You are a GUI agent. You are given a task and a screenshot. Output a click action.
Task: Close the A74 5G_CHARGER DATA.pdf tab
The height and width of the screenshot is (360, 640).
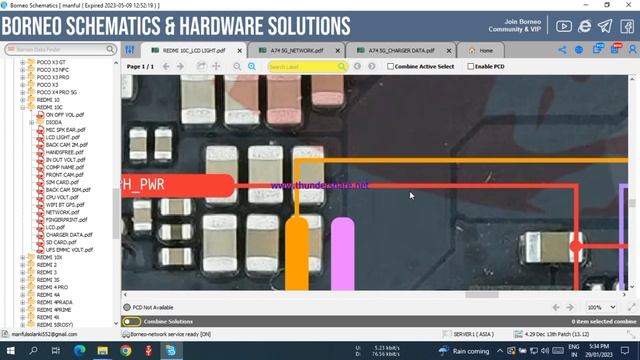coord(449,51)
